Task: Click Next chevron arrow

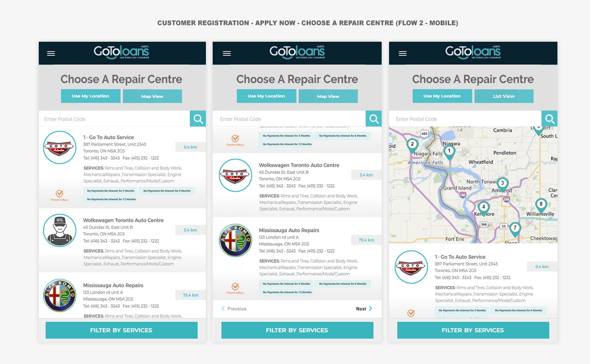Action: pyautogui.click(x=371, y=309)
